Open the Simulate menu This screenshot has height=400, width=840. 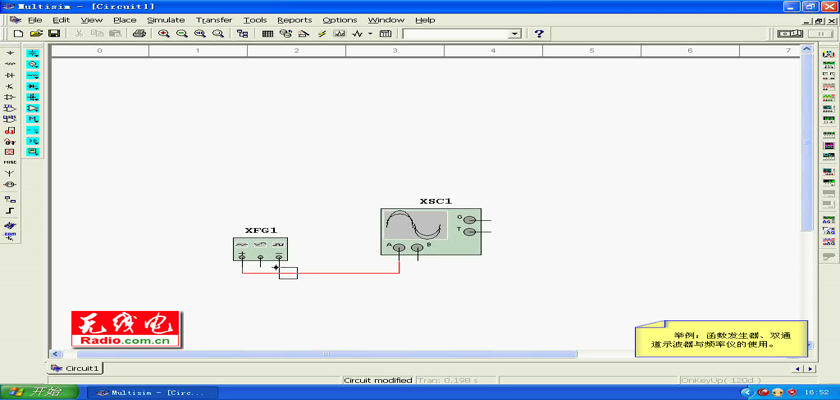point(166,20)
